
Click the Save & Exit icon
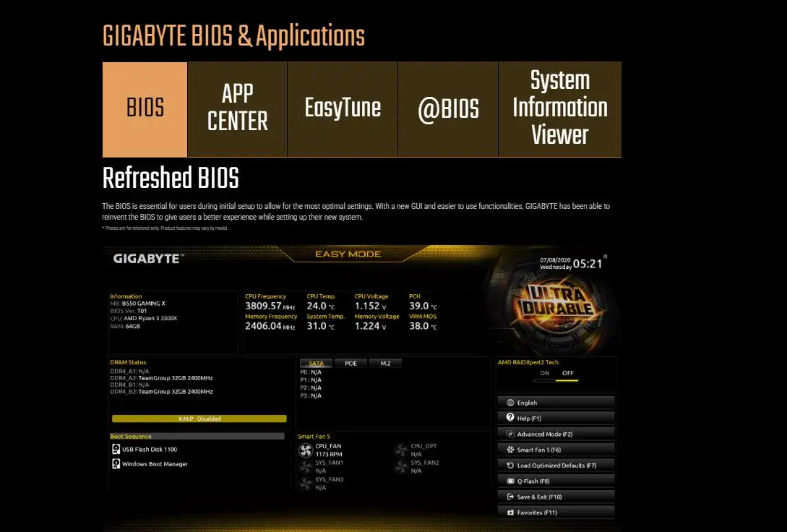pyautogui.click(x=510, y=497)
